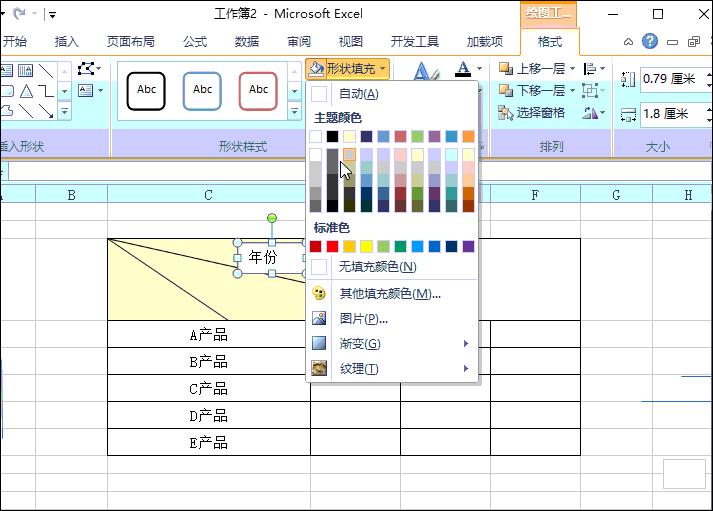Apply the black outline Abc shape style
The image size is (713, 511).
pyautogui.click(x=146, y=91)
